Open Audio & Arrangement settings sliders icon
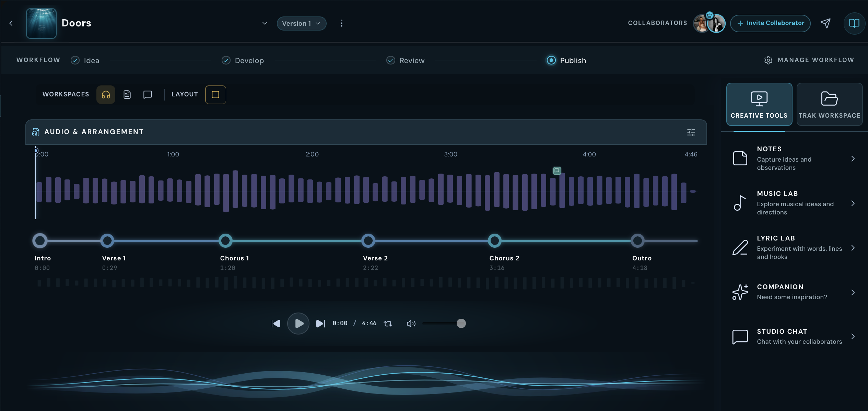This screenshot has height=411, width=868. [x=691, y=132]
